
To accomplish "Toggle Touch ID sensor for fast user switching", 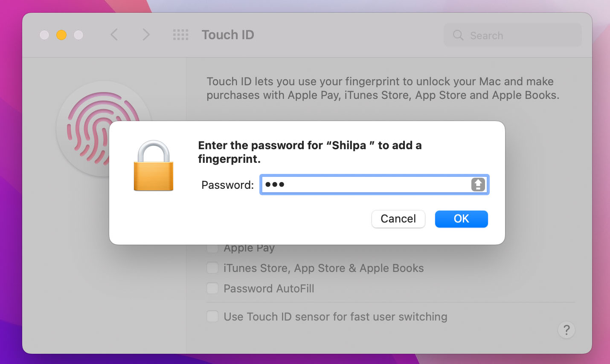I will point(212,316).
